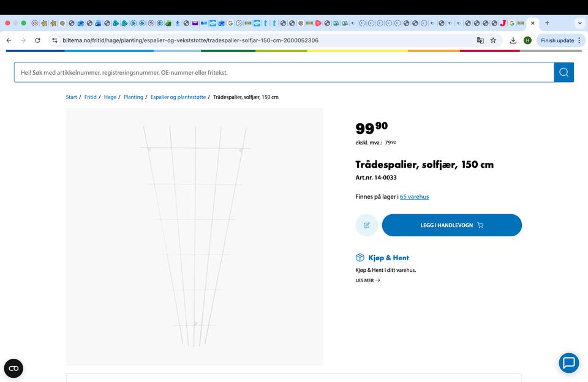
Task: Click into the article search field
Action: tap(284, 72)
